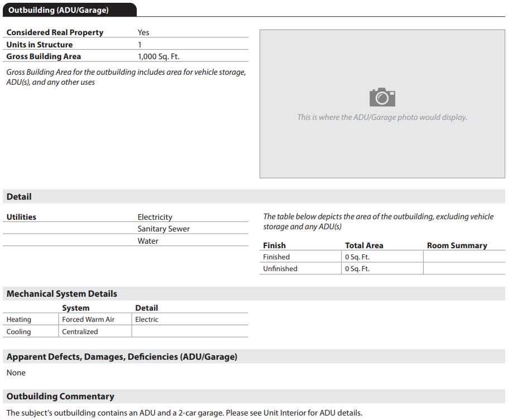Screen dimensions: 508x420
Task: Click the 'Detail' column header in mechanical table
Action: [x=146, y=308]
